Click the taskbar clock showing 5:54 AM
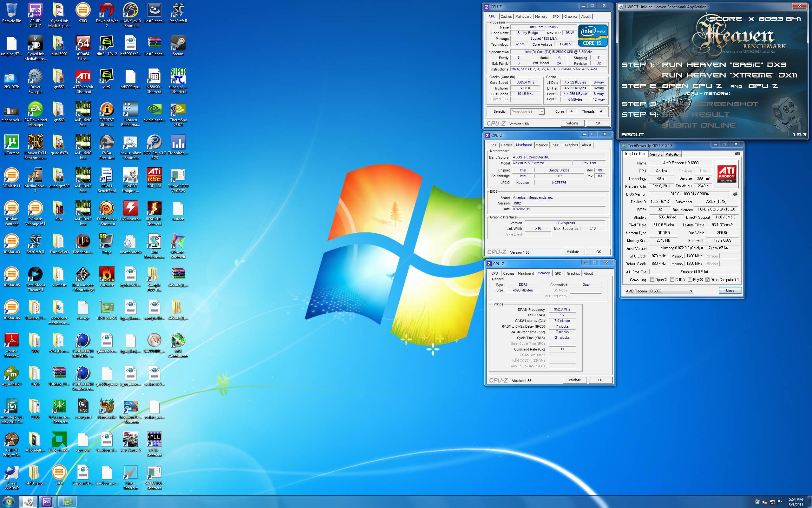The height and width of the screenshot is (508, 812). coord(796,502)
